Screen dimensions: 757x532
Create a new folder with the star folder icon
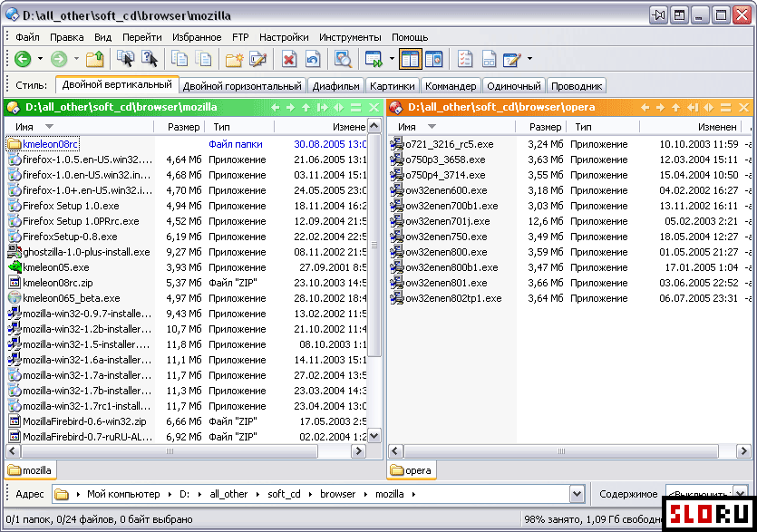tap(234, 59)
